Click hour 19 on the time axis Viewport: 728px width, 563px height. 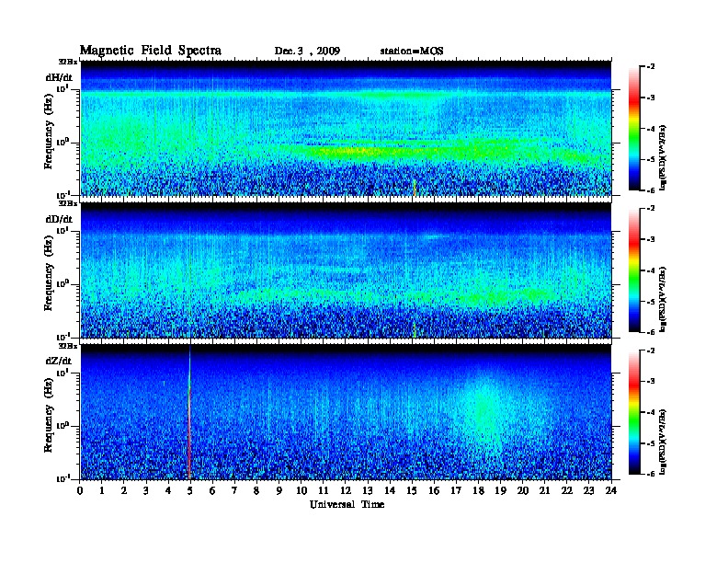point(500,491)
